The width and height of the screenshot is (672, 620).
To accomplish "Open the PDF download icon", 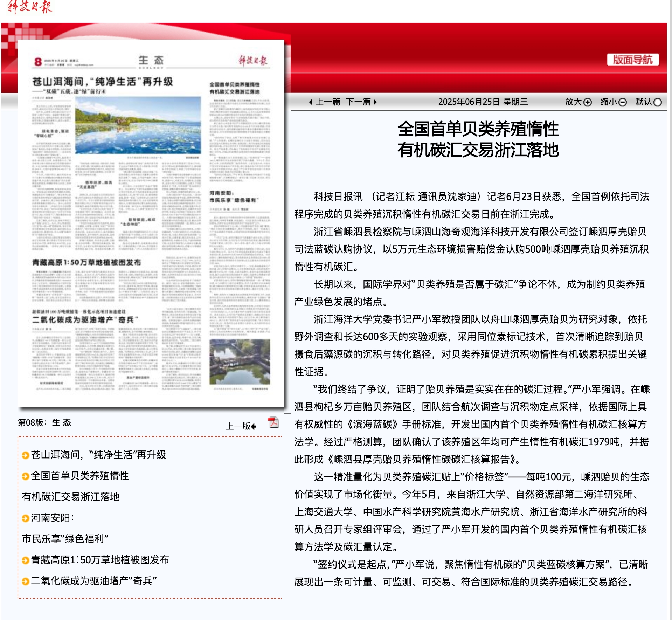I will click(x=273, y=422).
